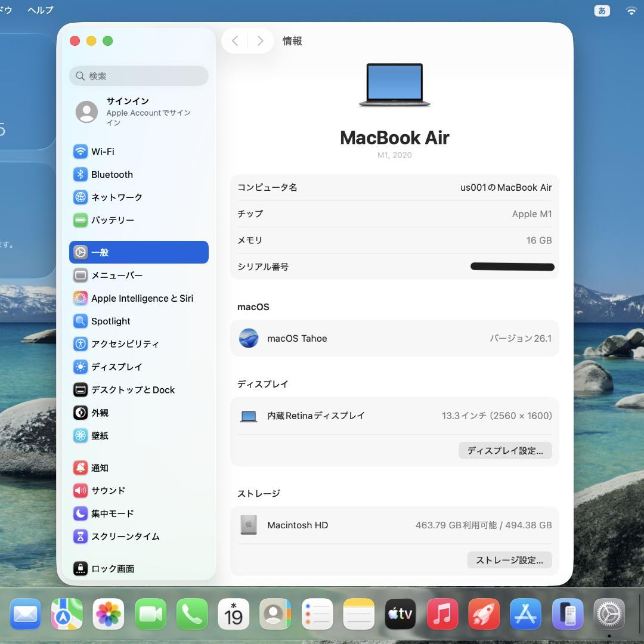Viewport: 644px width, 644px height.
Task: Open スクリーンタイム settings
Action: point(125,537)
